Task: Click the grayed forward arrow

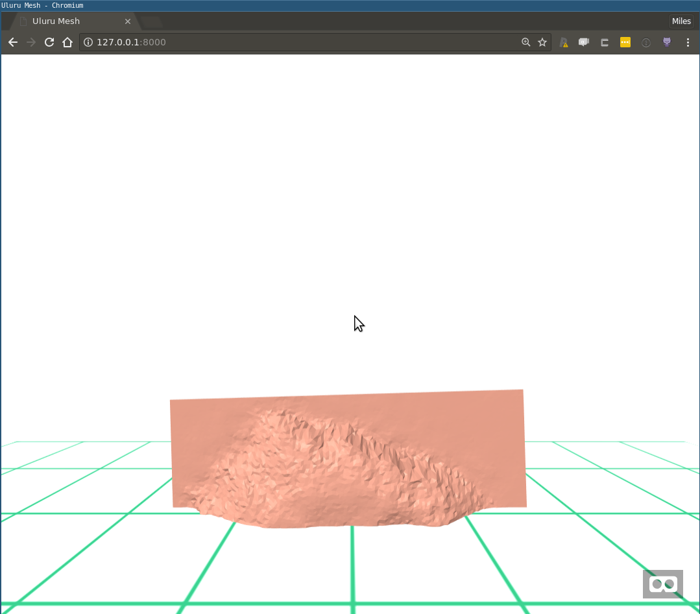Action: pos(30,42)
